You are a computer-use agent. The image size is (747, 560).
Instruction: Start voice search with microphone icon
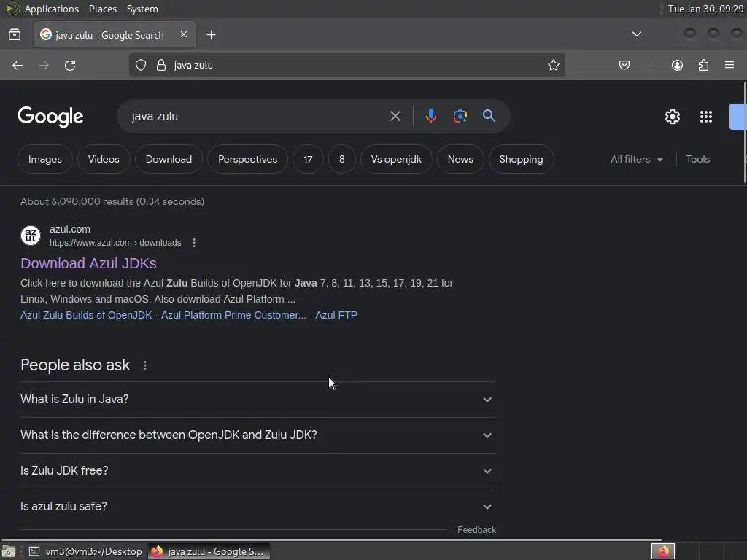430,116
